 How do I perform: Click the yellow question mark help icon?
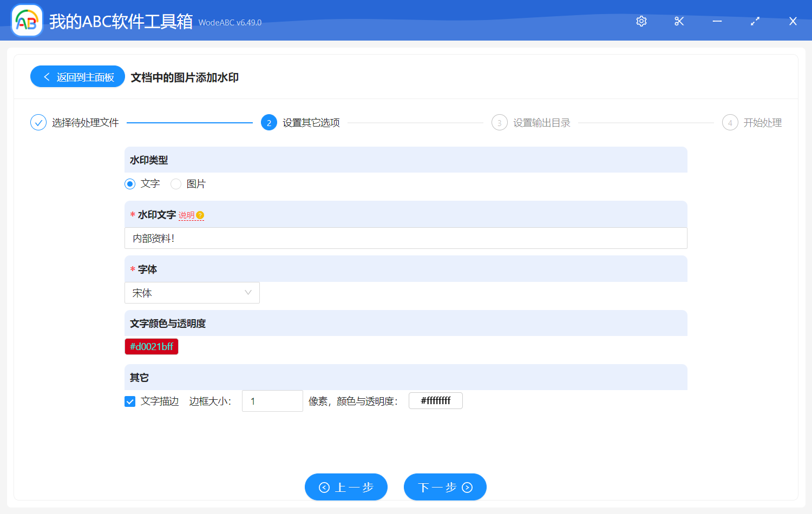(x=200, y=215)
